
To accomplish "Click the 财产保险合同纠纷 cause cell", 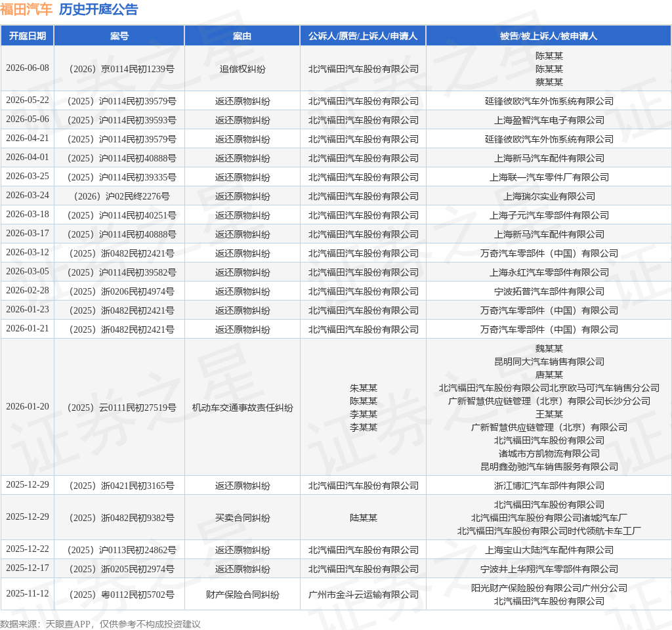I will [x=242, y=595].
